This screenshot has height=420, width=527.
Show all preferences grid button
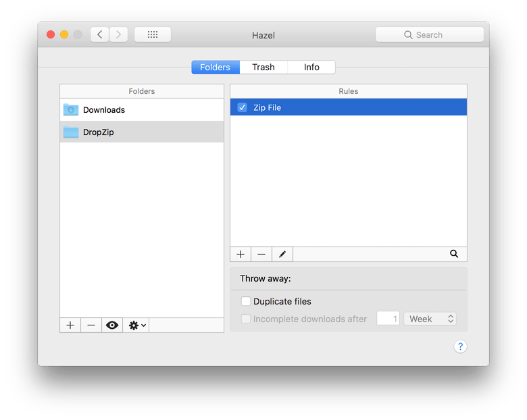pyautogui.click(x=153, y=34)
